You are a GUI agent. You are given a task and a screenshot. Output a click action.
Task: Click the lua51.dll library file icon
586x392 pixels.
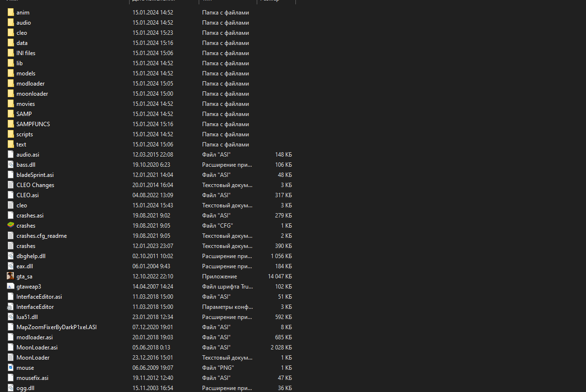[x=11, y=317]
